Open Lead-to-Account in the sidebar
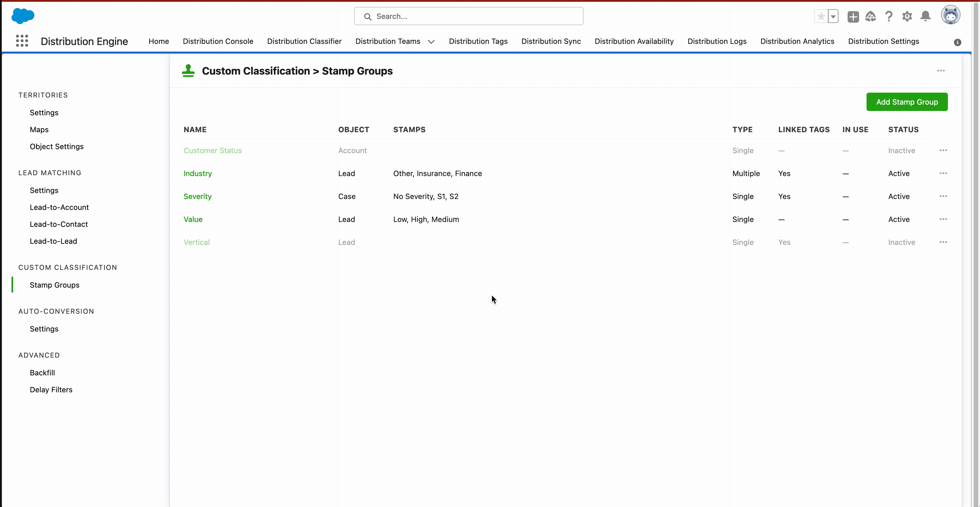Image resolution: width=980 pixels, height=507 pixels. 59,207
